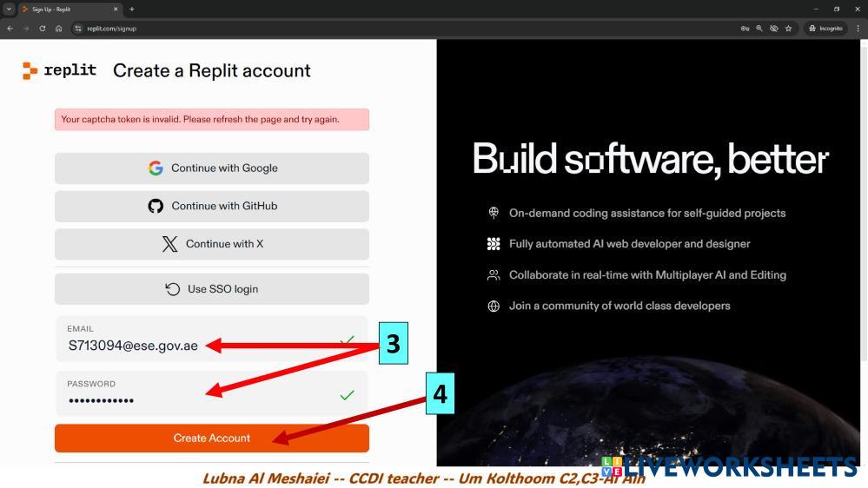The image size is (868, 488).
Task: Choose Continue with Google
Action: [212, 168]
